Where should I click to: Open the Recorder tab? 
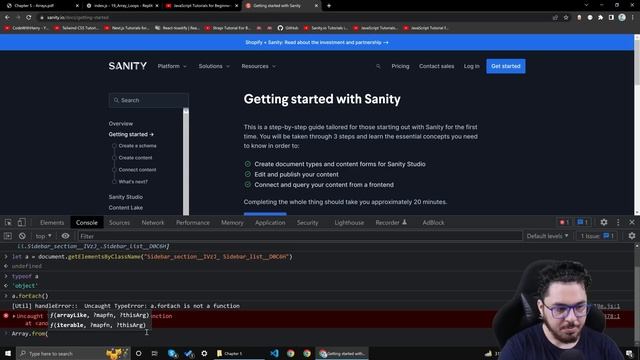coord(391,222)
